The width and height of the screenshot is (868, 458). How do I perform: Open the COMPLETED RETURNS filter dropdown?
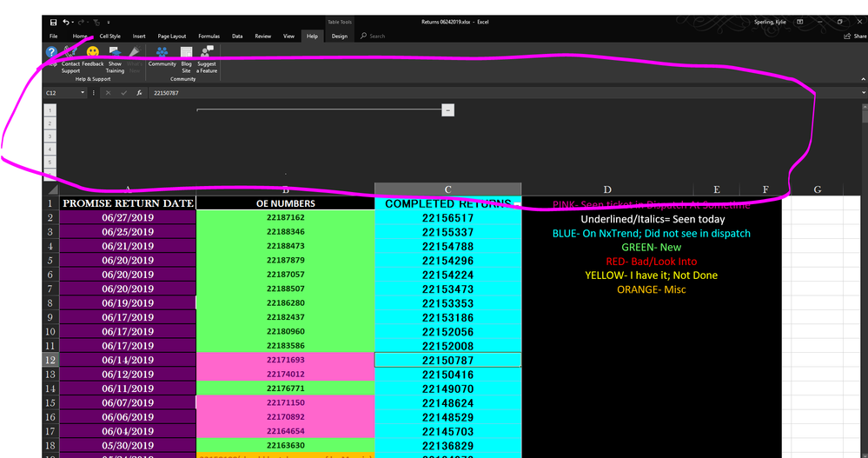tap(516, 204)
